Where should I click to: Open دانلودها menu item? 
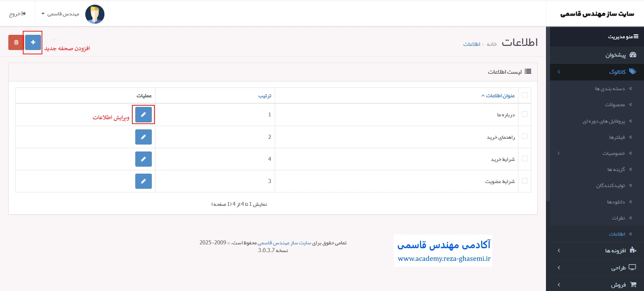pyautogui.click(x=597, y=202)
